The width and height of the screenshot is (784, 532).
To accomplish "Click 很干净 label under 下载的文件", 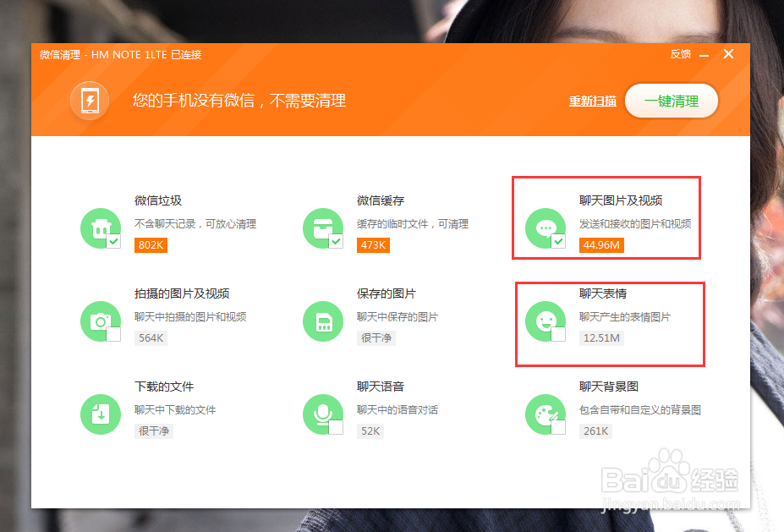I will [x=154, y=431].
